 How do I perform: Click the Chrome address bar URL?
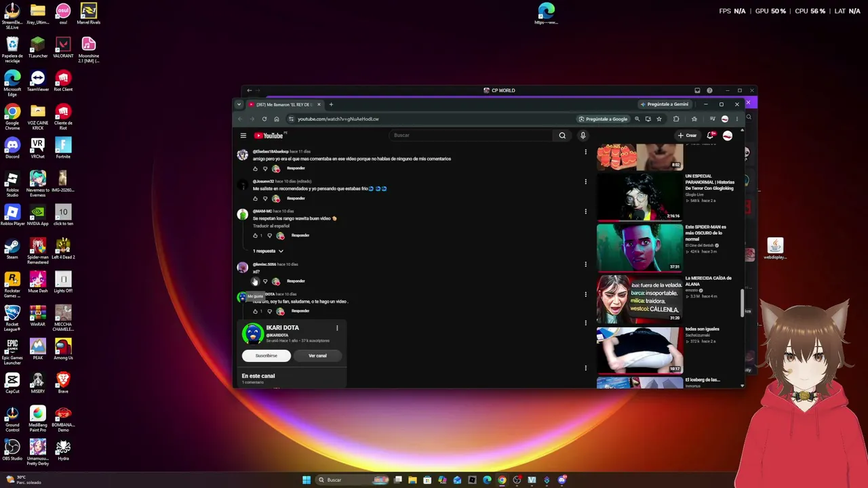[x=338, y=119]
